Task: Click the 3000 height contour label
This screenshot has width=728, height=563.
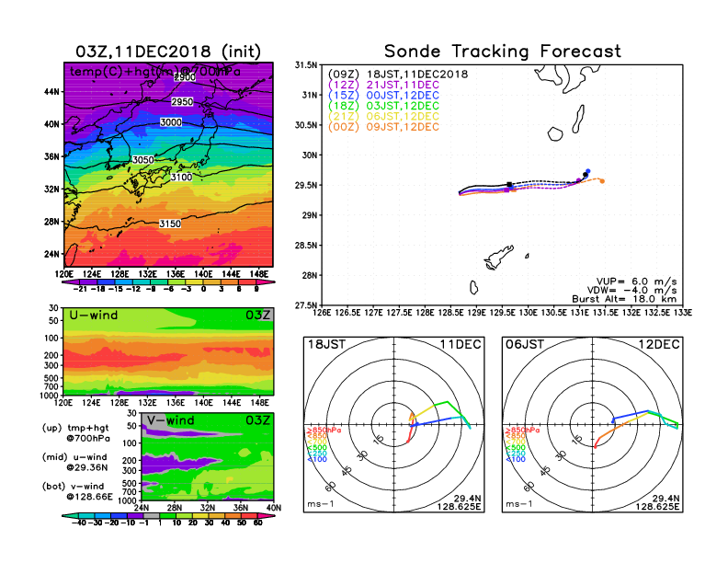Action: (171, 122)
